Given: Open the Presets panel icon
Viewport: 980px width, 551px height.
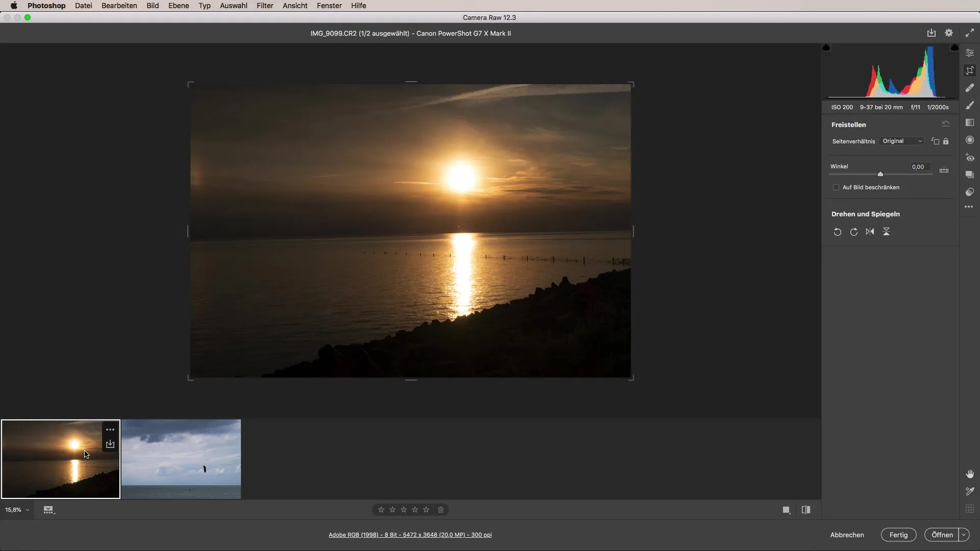Looking at the screenshot, I should (x=970, y=192).
